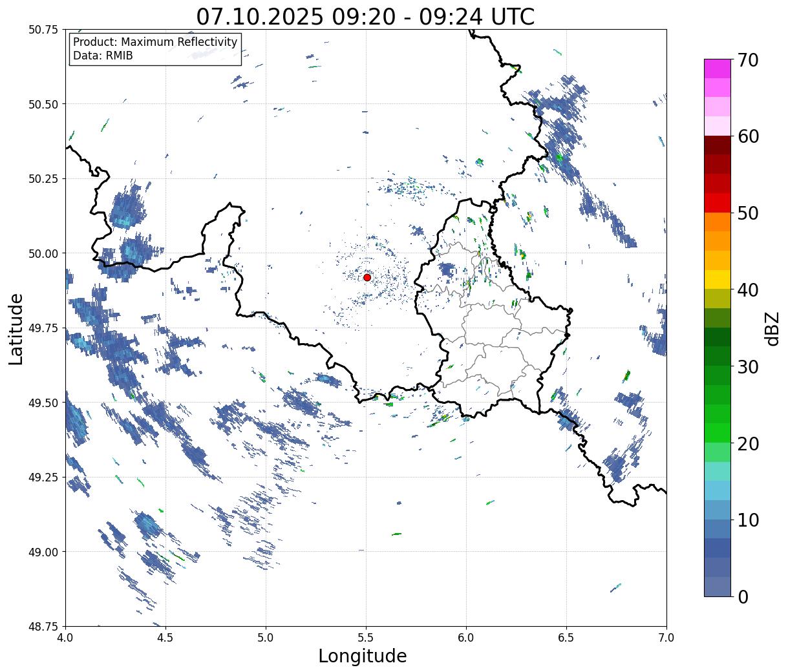Click the colorbar tick label 40
This screenshot has width=788, height=672.
(748, 290)
